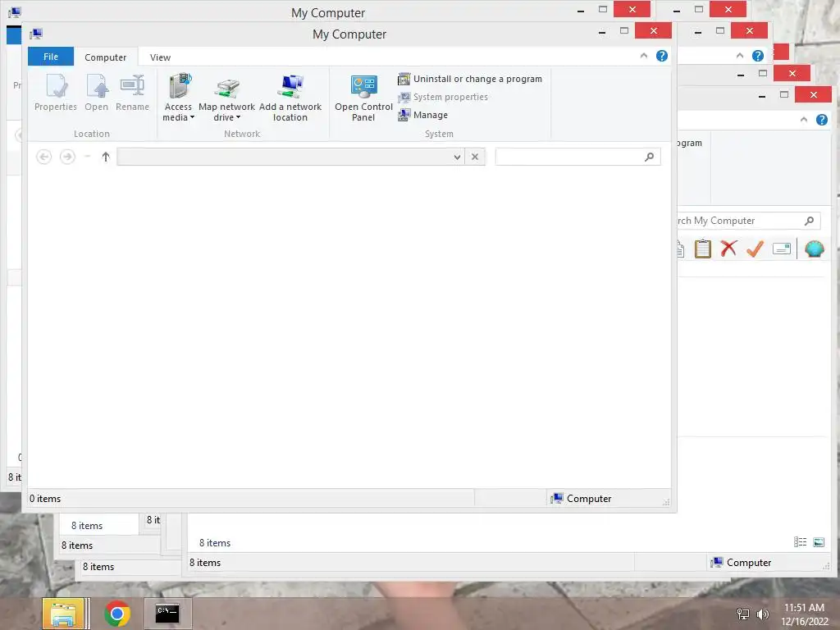
Task: Open Google Chrome from the taskbar
Action: click(116, 614)
